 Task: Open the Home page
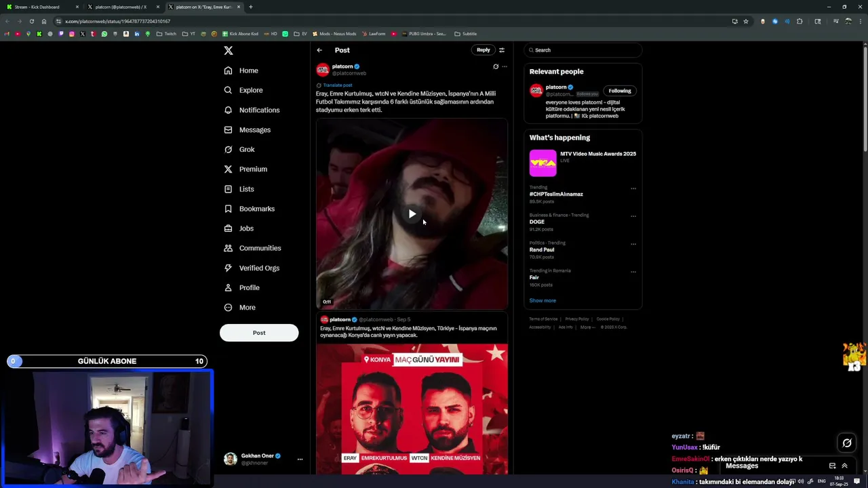point(241,70)
